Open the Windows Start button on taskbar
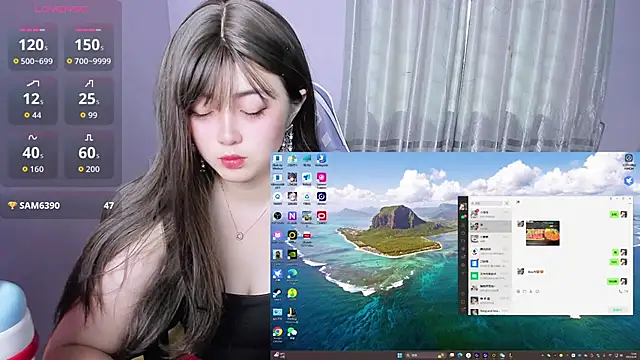Screen dimensions: 640x360 pos(399,356)
